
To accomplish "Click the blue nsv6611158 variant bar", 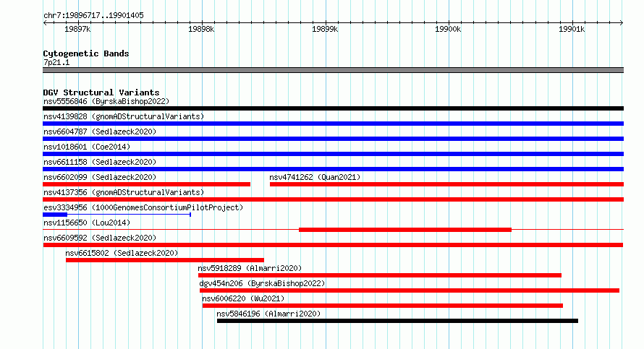I will tap(333, 169).
